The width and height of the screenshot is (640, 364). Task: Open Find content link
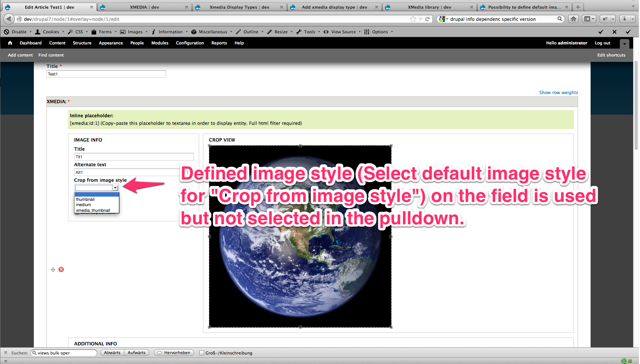[51, 55]
